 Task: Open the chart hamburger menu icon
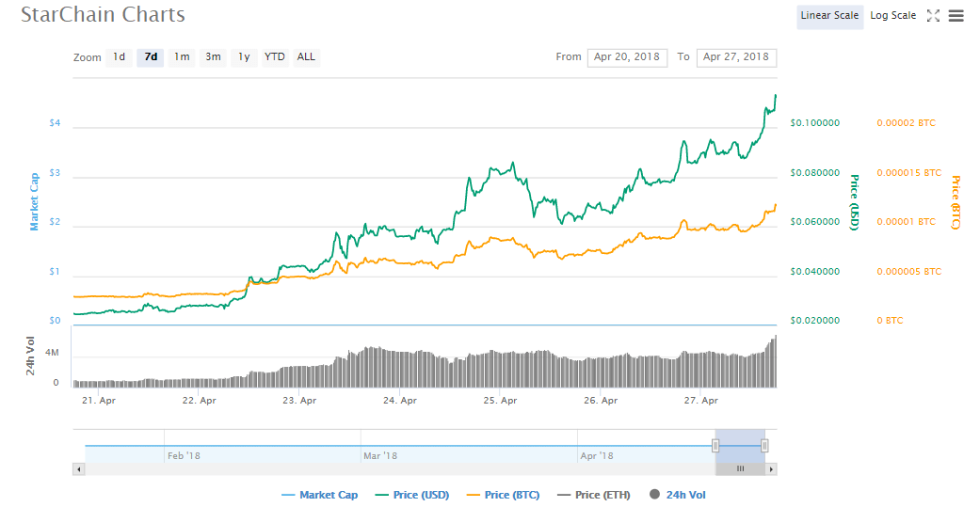point(956,15)
